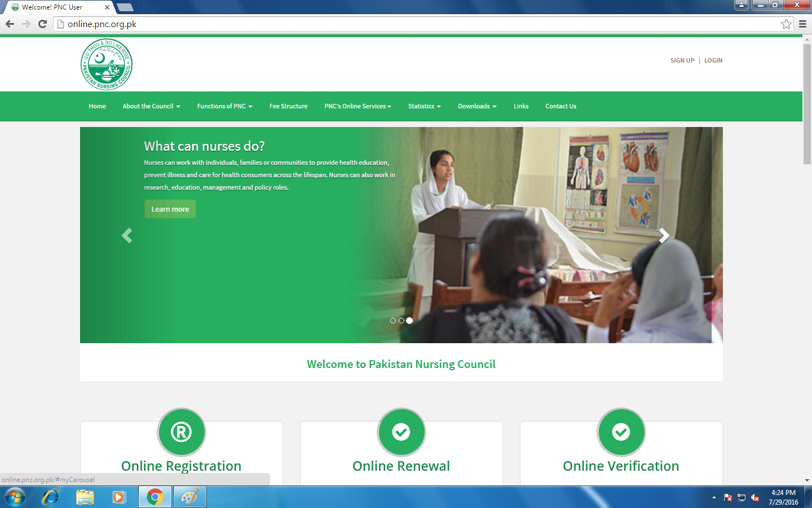Click the LOGIN link
Viewport: 812px width, 508px height.
coord(713,60)
